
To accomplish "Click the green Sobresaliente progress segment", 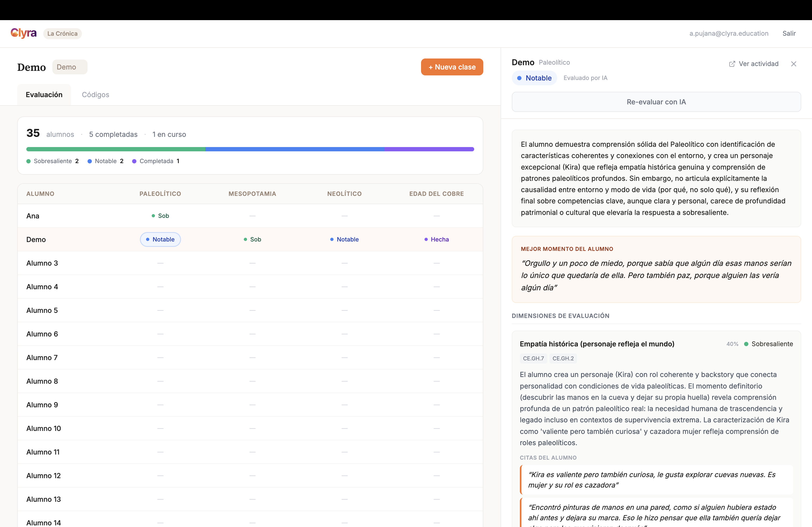I will click(116, 149).
